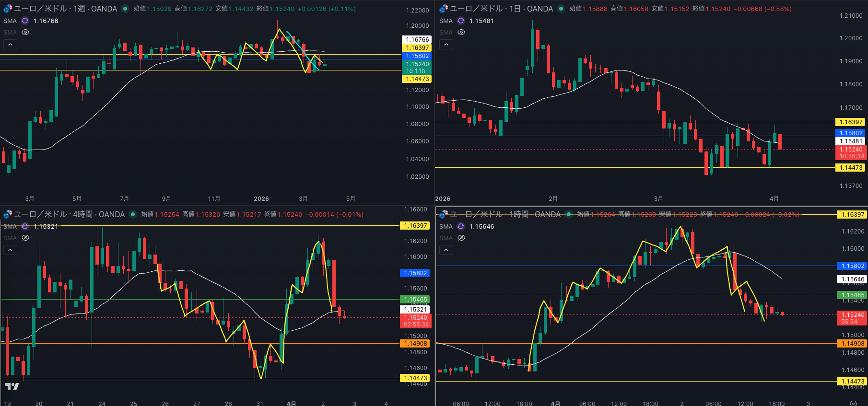Screen dimensions: 868x406
Task: Click the purple SMA sync icon on 4-hour chart
Action: tap(25, 226)
